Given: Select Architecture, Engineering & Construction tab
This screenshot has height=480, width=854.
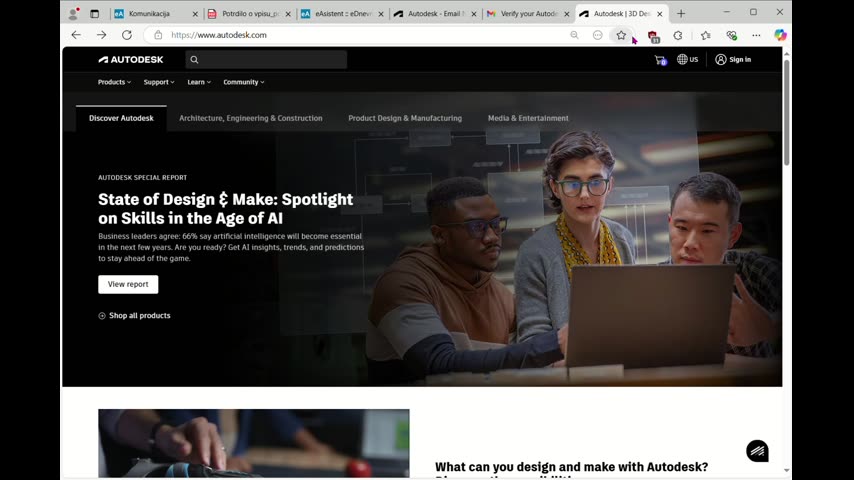Looking at the screenshot, I should 251,118.
